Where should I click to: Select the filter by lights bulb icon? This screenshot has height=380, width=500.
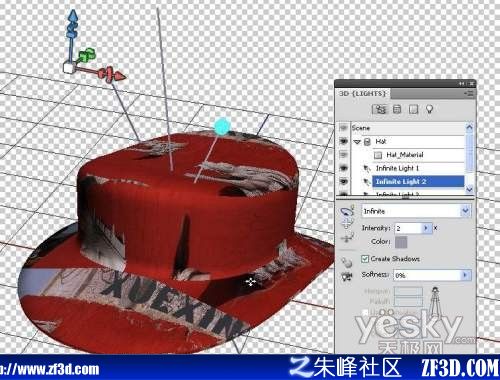pos(429,109)
